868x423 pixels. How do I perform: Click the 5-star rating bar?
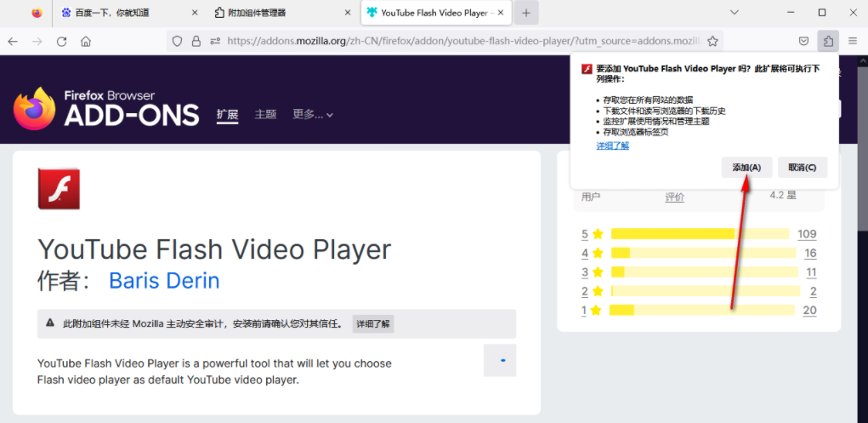point(701,234)
